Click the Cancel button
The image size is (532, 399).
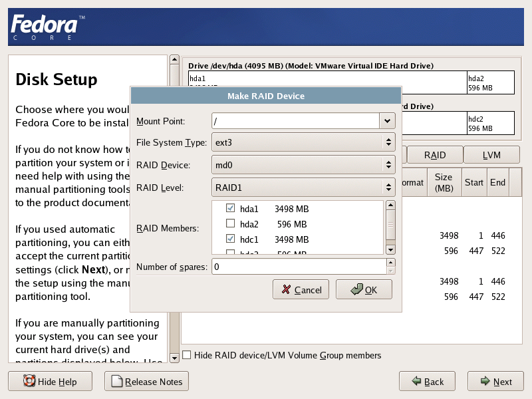pos(301,289)
